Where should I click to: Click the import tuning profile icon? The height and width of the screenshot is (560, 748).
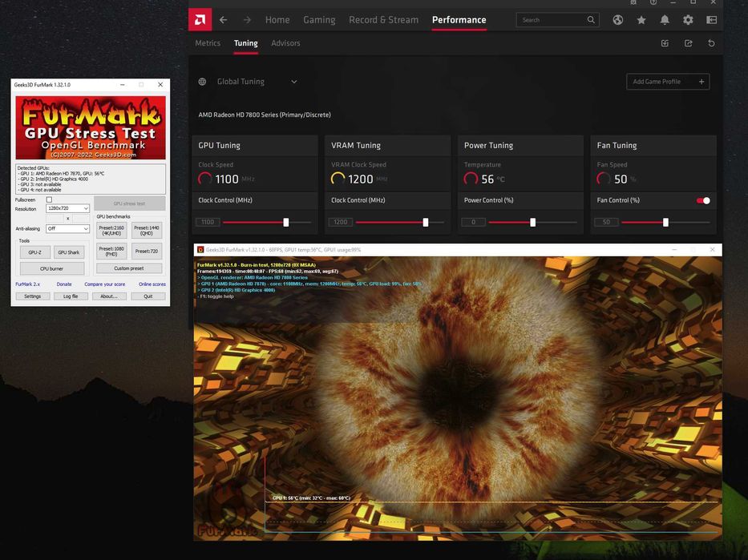click(665, 43)
